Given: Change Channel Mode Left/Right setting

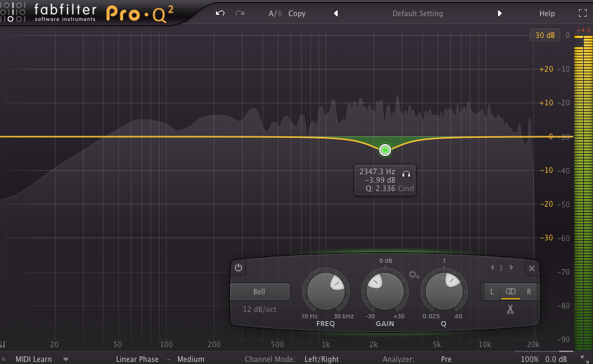Looking at the screenshot, I should point(321,359).
